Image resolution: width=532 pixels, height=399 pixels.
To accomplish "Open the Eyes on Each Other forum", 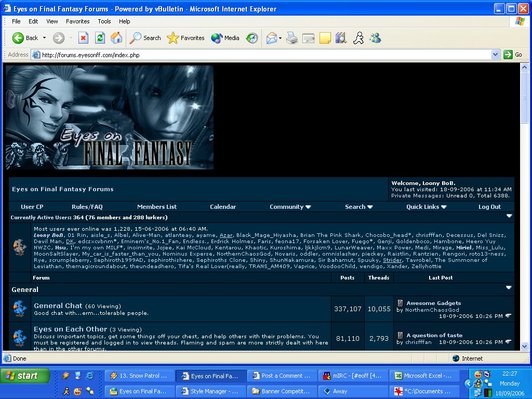I will 70,329.
